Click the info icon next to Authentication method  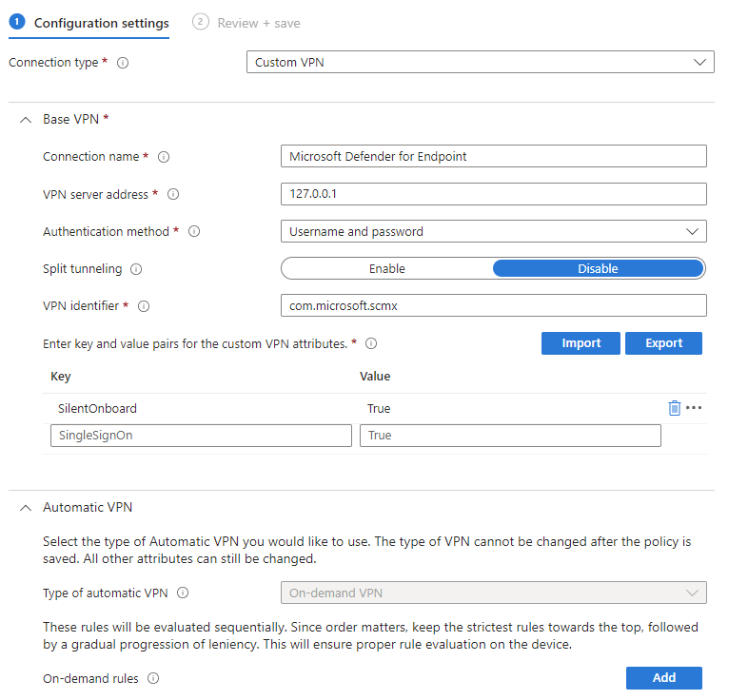pyautogui.click(x=195, y=231)
